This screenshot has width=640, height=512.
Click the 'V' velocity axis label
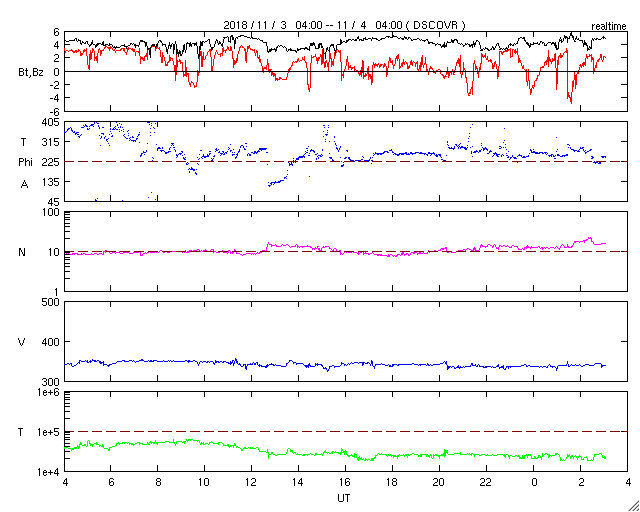(x=22, y=342)
